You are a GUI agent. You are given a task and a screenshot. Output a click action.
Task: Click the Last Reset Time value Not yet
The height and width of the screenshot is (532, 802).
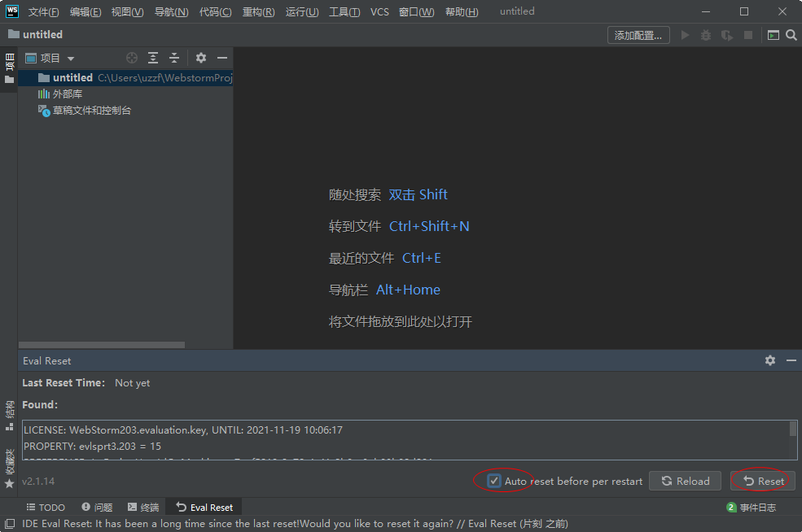point(133,383)
